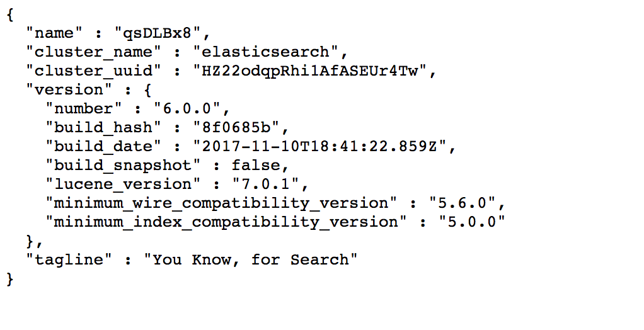Click the tagline text "You Know, for Search"
The image size is (644, 330).
click(x=251, y=259)
